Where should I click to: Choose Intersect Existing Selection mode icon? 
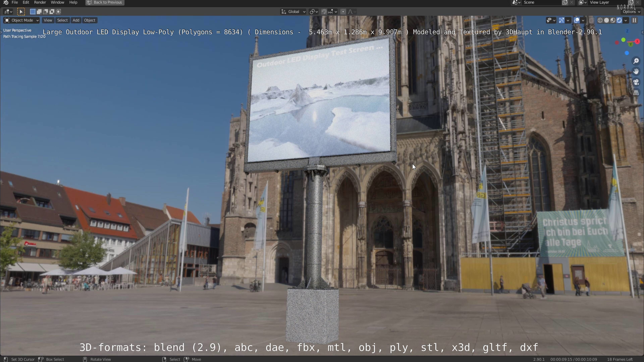pos(59,12)
